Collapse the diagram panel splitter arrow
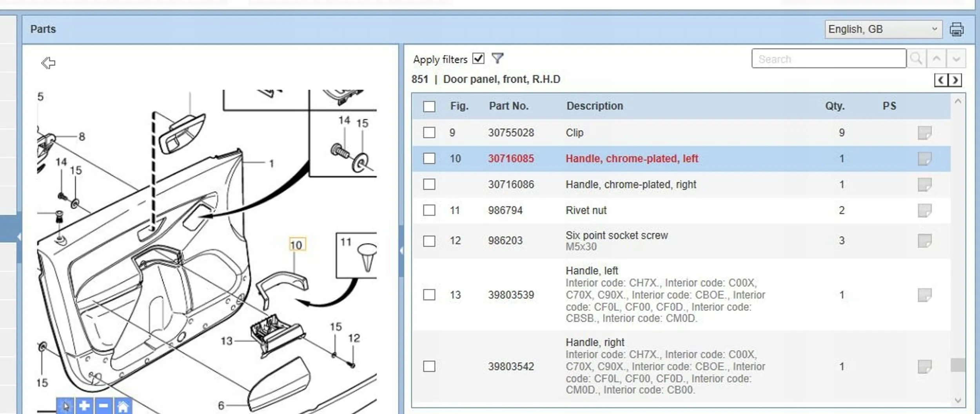 pyautogui.click(x=401, y=250)
